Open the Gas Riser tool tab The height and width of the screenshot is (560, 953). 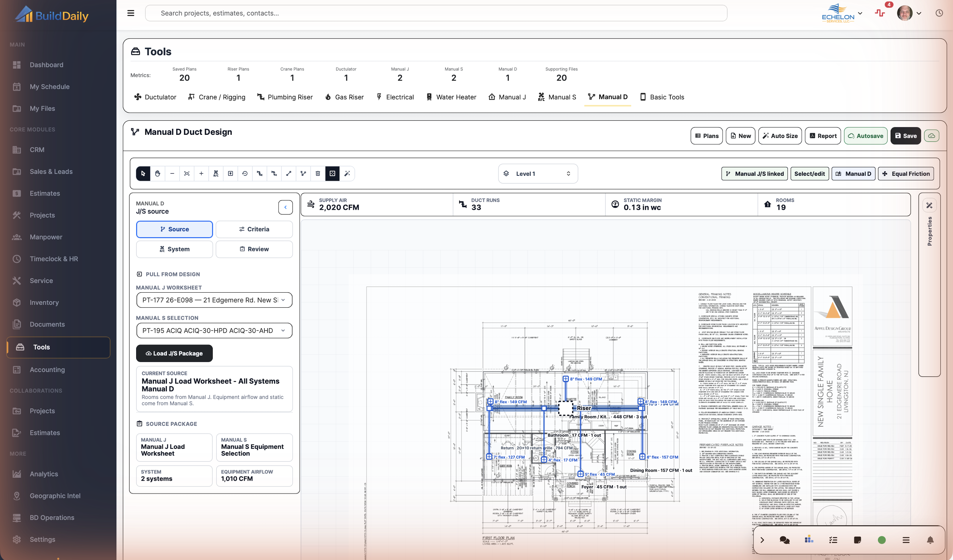(344, 97)
